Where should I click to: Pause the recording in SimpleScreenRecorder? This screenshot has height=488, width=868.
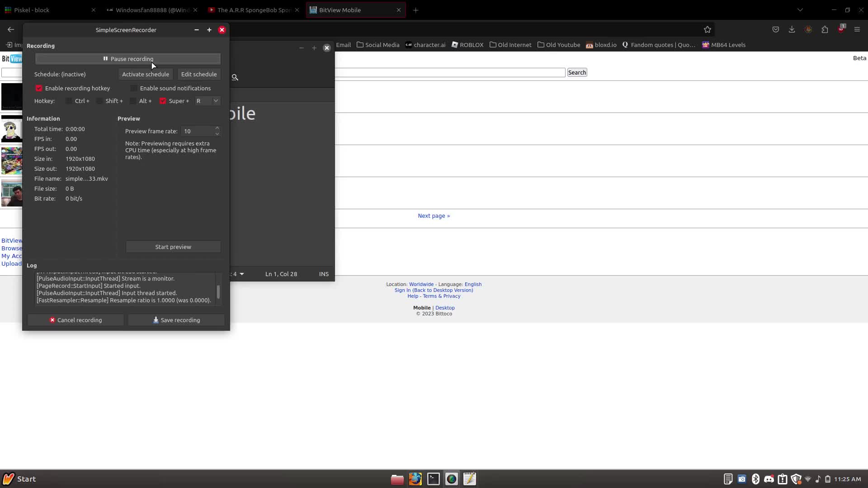pos(128,59)
